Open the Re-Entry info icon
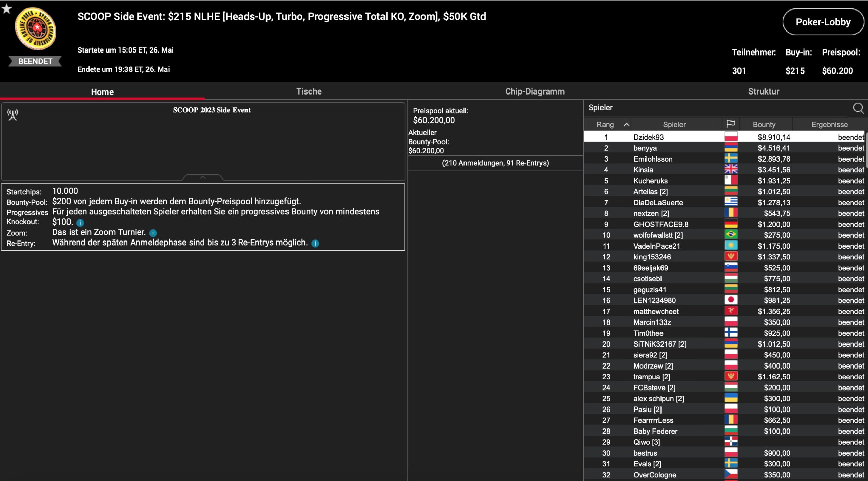This screenshot has height=481, width=868. [x=315, y=244]
